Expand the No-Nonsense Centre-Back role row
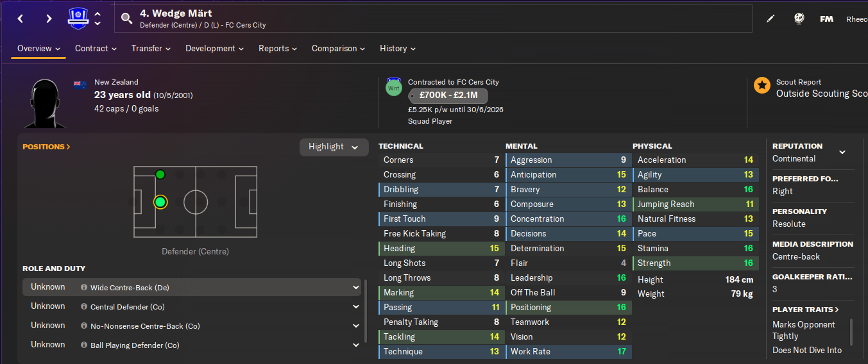The height and width of the screenshot is (364, 868). click(356, 326)
